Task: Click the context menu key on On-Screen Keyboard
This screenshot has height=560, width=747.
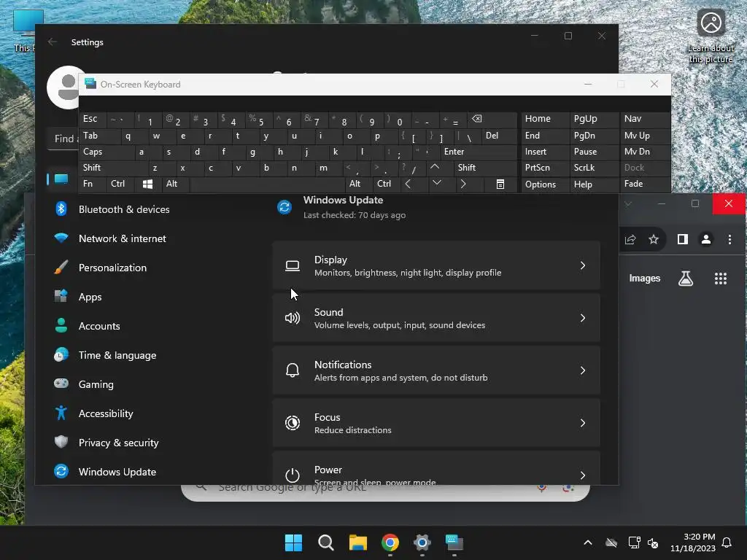Action: coord(500,184)
